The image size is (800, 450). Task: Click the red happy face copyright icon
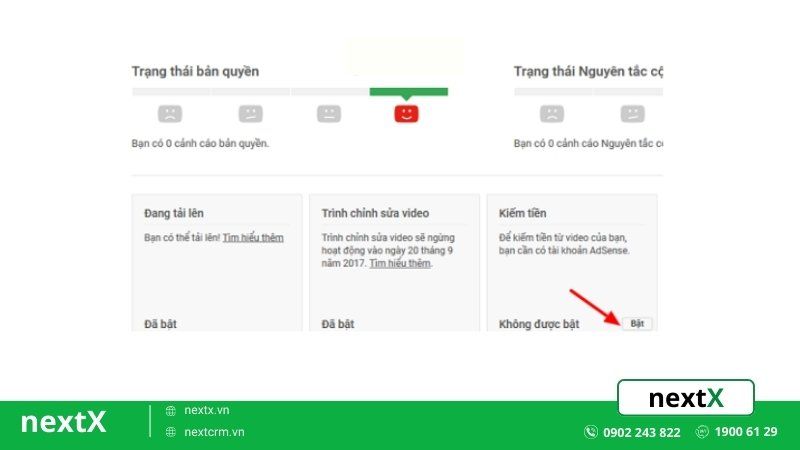tap(406, 113)
